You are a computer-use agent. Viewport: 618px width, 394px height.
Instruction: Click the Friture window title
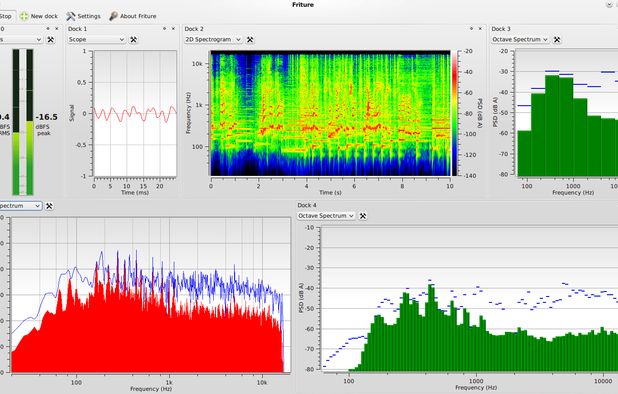point(303,5)
